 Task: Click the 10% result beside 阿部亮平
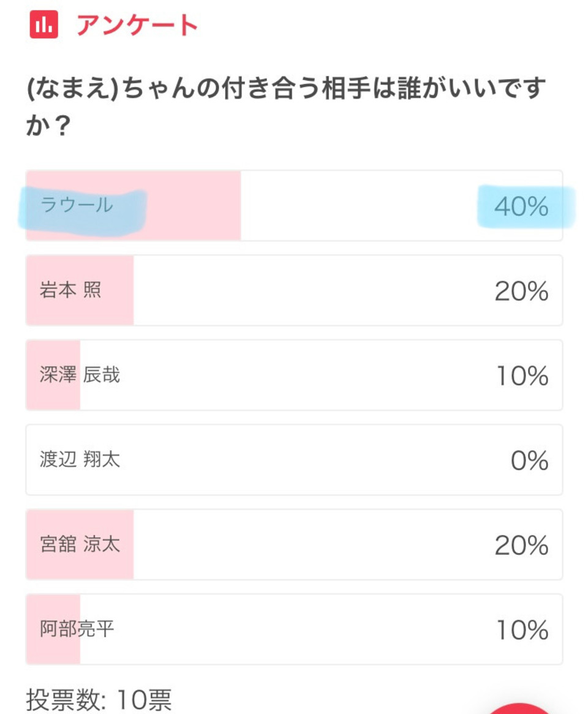(522, 629)
